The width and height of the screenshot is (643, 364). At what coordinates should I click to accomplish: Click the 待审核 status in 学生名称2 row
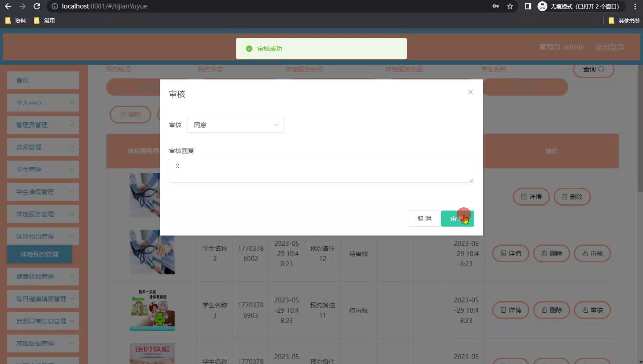358,254
